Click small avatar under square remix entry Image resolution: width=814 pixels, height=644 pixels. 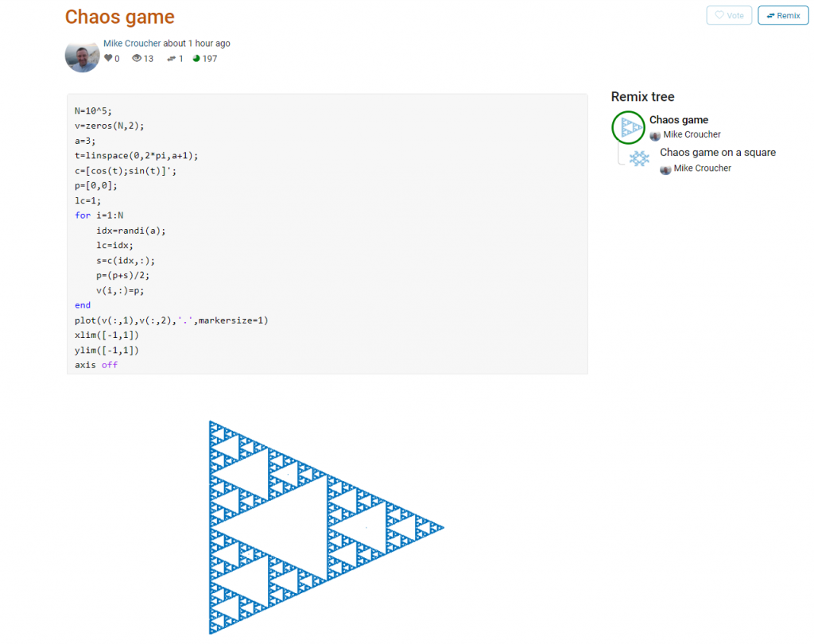[665, 169]
